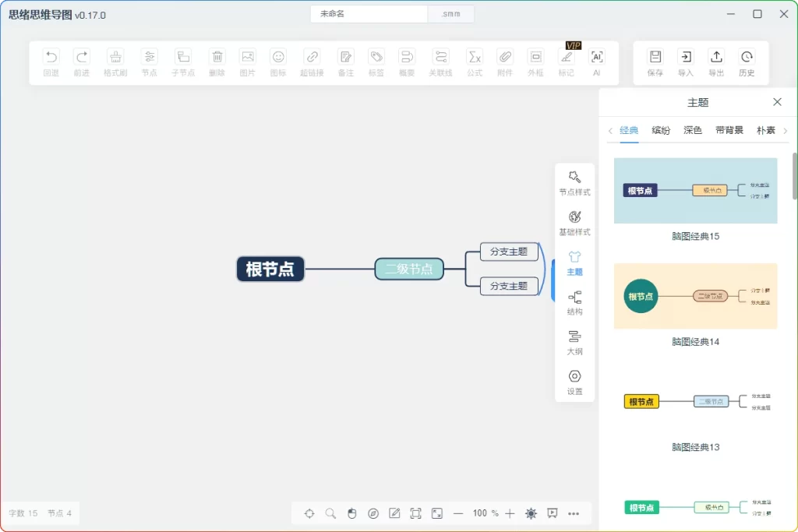
Task: Insert a child node using 子节点
Action: [183, 62]
